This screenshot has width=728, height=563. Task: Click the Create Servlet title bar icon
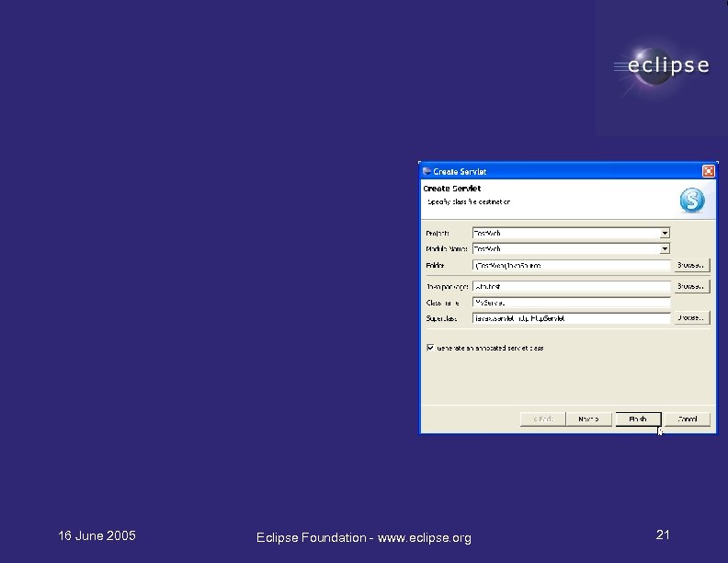point(427,171)
